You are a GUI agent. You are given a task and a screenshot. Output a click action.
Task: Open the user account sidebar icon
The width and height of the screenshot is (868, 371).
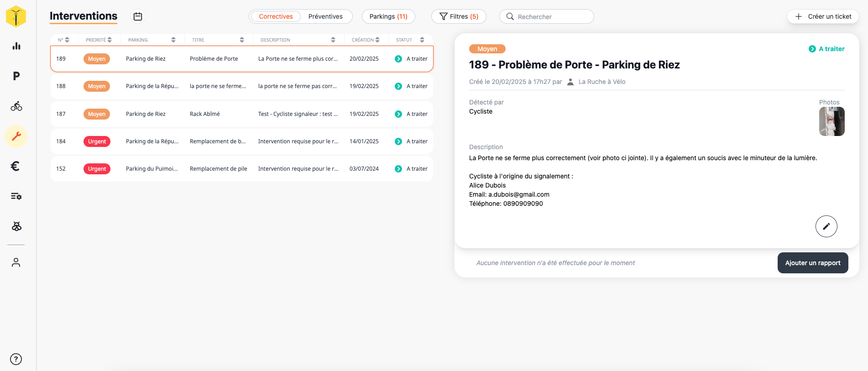pos(16,262)
